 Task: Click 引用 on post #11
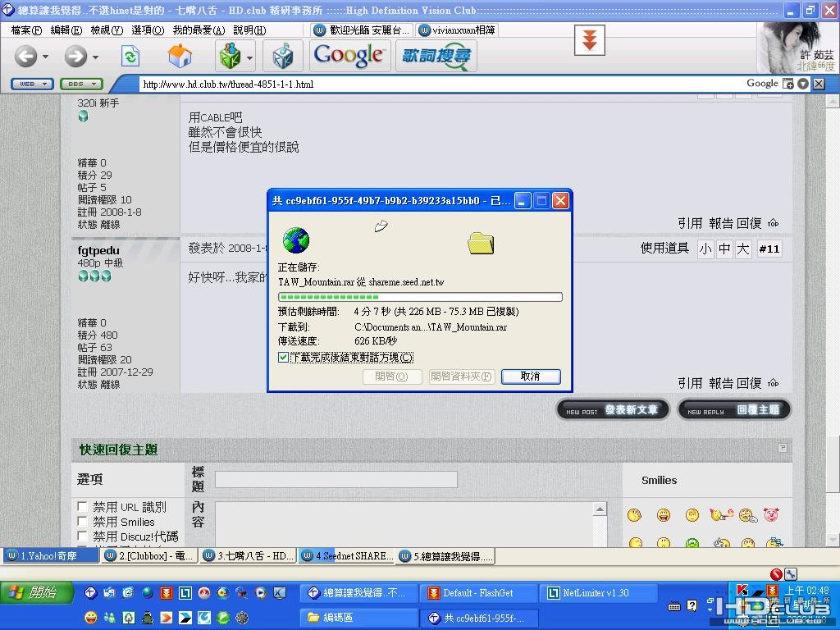(x=689, y=384)
